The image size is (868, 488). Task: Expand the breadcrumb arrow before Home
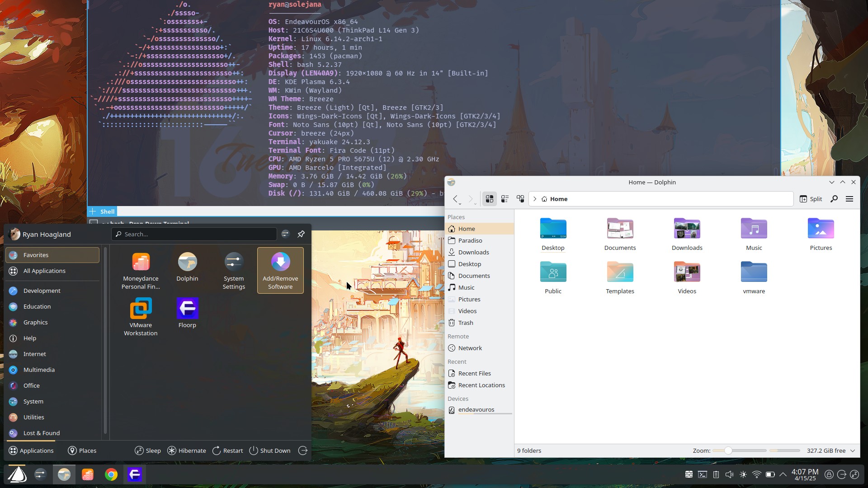coord(535,199)
